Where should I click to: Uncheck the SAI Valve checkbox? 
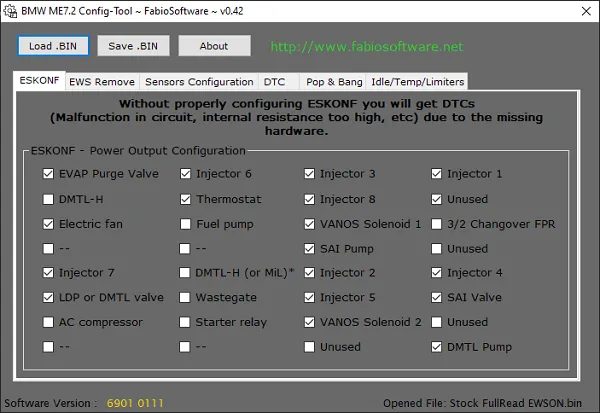tap(436, 297)
